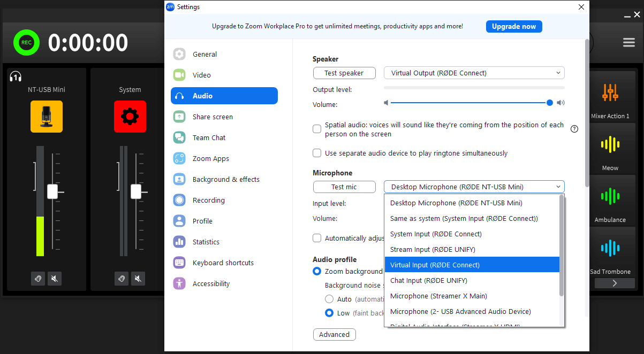Click the microphone dropdown list scrollbar
The height and width of the screenshot is (354, 644).
pyautogui.click(x=562, y=245)
